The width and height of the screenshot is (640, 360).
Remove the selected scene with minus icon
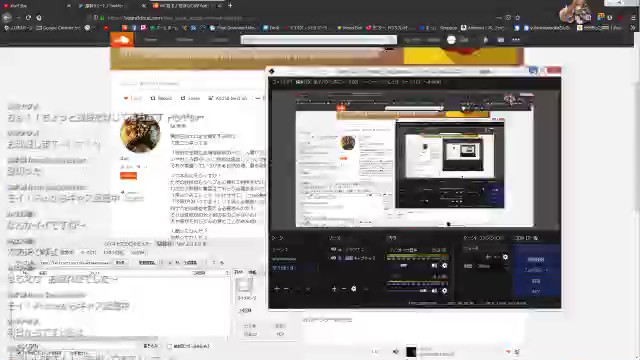(286, 289)
